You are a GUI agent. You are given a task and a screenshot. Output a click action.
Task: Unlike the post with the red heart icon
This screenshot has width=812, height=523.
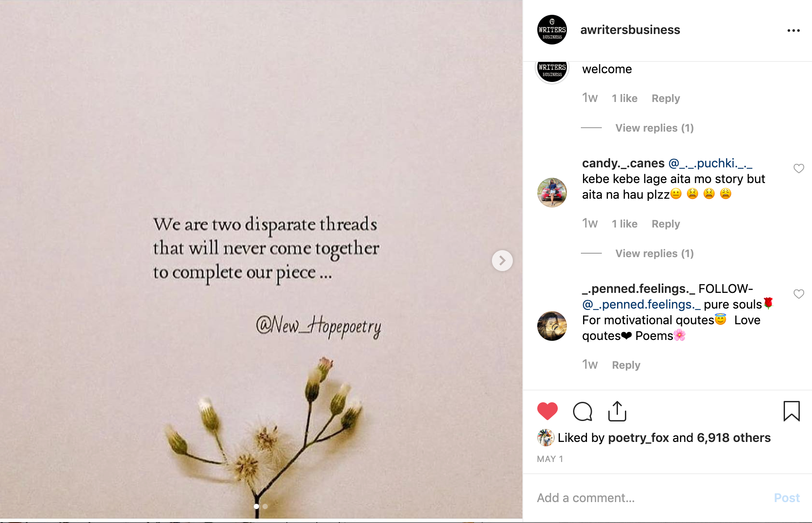coord(547,411)
